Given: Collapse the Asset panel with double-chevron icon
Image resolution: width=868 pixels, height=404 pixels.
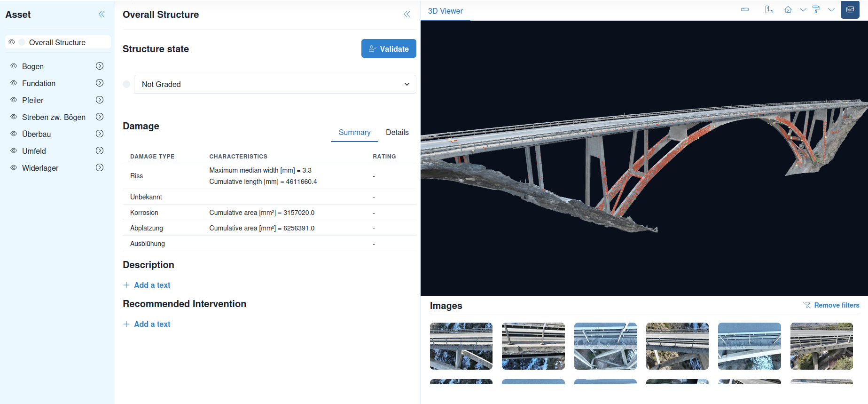Looking at the screenshot, I should click(102, 15).
